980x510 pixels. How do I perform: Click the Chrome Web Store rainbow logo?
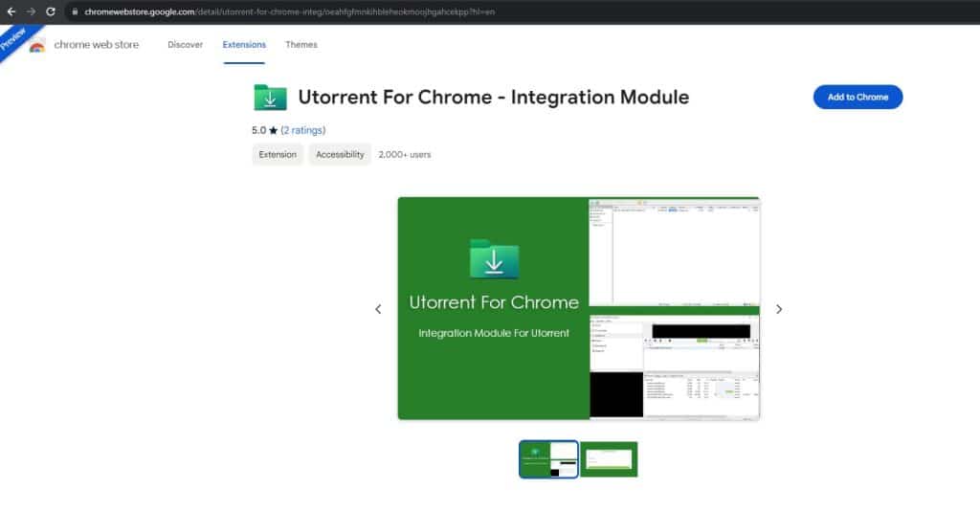(37, 45)
